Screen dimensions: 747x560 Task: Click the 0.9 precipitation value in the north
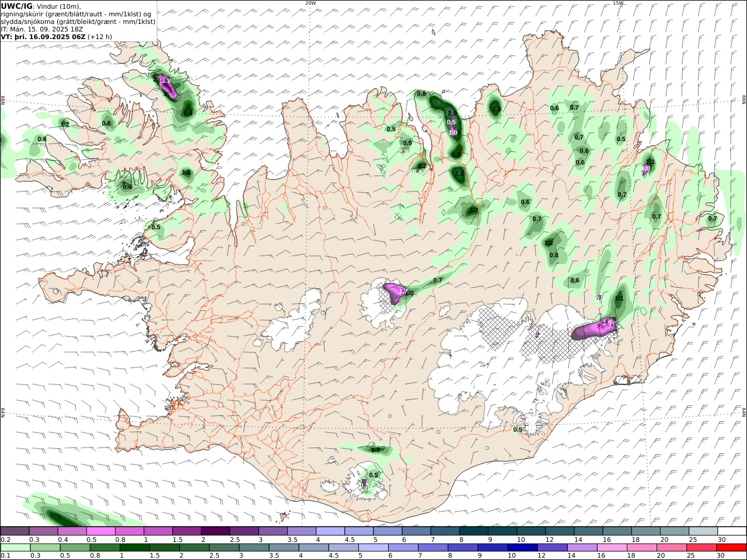(x=407, y=143)
